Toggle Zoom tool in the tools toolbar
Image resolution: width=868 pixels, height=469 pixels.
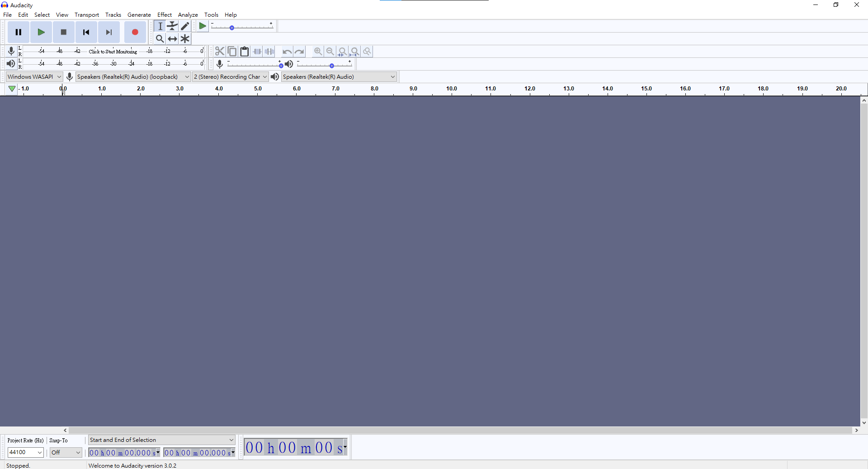click(160, 39)
